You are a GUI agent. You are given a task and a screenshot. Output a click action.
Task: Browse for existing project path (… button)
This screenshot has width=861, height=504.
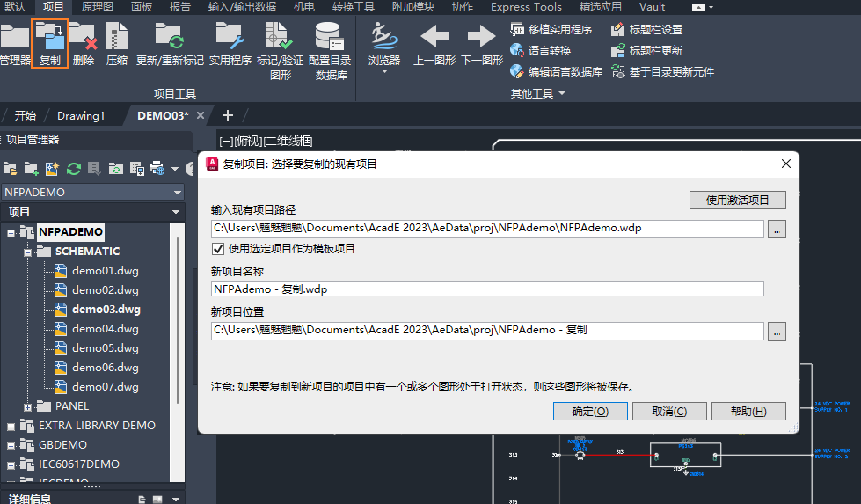tap(777, 229)
